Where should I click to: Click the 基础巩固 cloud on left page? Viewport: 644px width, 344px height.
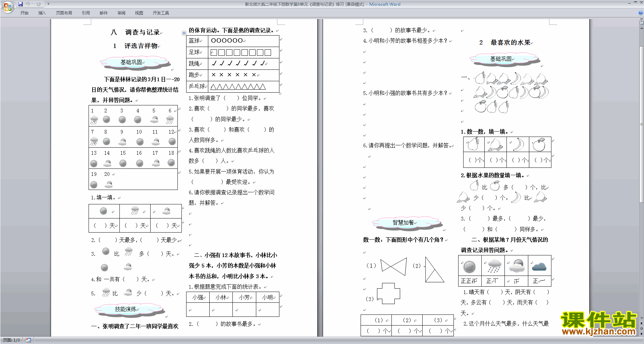pyautogui.click(x=135, y=63)
